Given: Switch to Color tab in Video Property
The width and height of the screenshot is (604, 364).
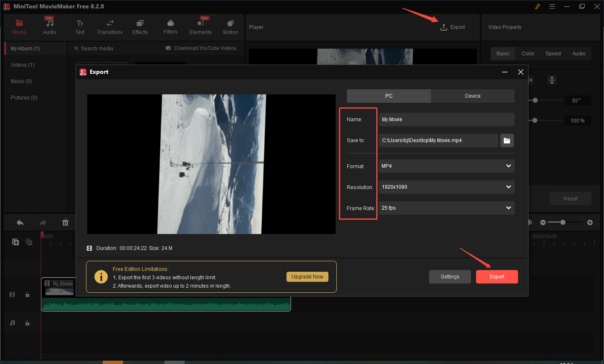Looking at the screenshot, I should tap(528, 54).
